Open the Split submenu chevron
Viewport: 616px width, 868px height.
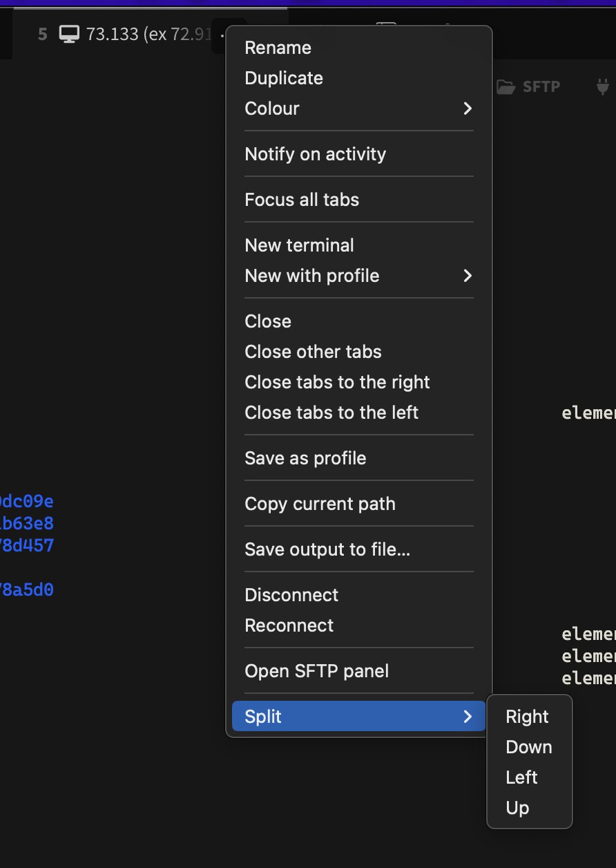[x=468, y=717]
